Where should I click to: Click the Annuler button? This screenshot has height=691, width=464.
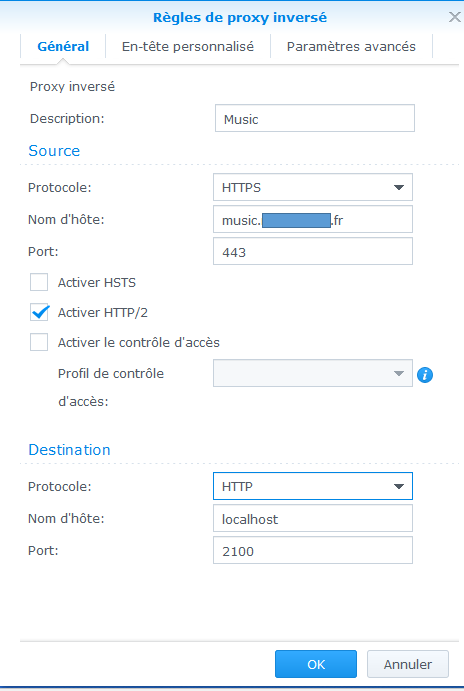(408, 664)
